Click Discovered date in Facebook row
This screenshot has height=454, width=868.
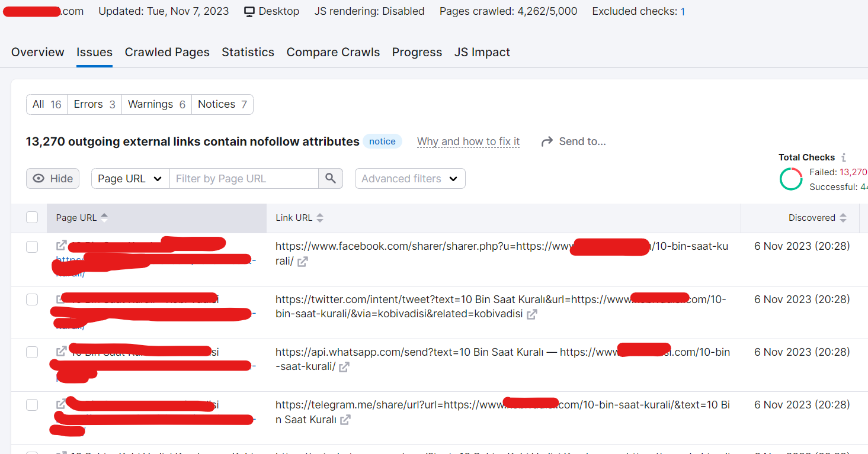pyautogui.click(x=802, y=246)
